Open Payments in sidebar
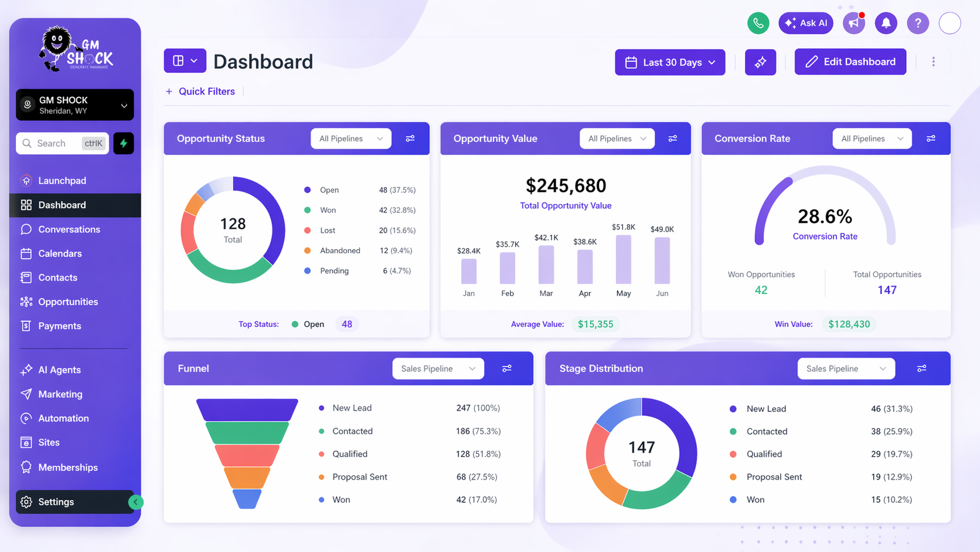 75,326
